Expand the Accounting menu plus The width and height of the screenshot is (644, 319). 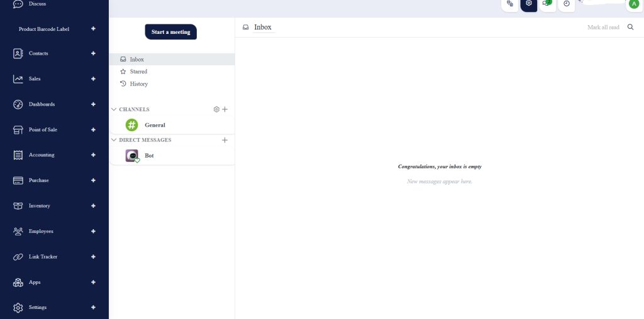pos(93,154)
